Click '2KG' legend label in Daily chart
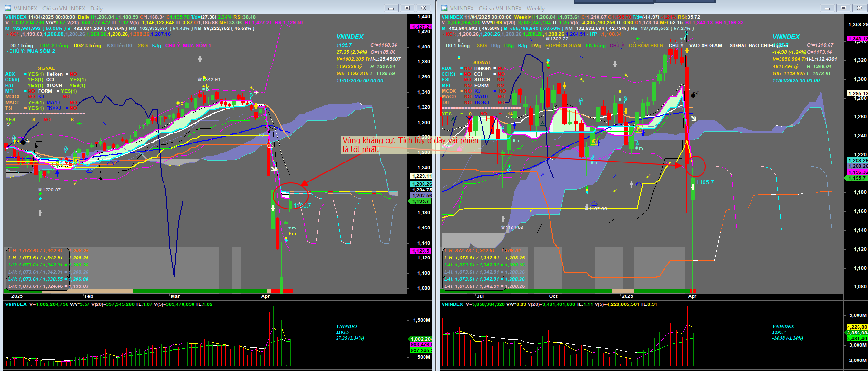The image size is (868, 371). [x=143, y=46]
